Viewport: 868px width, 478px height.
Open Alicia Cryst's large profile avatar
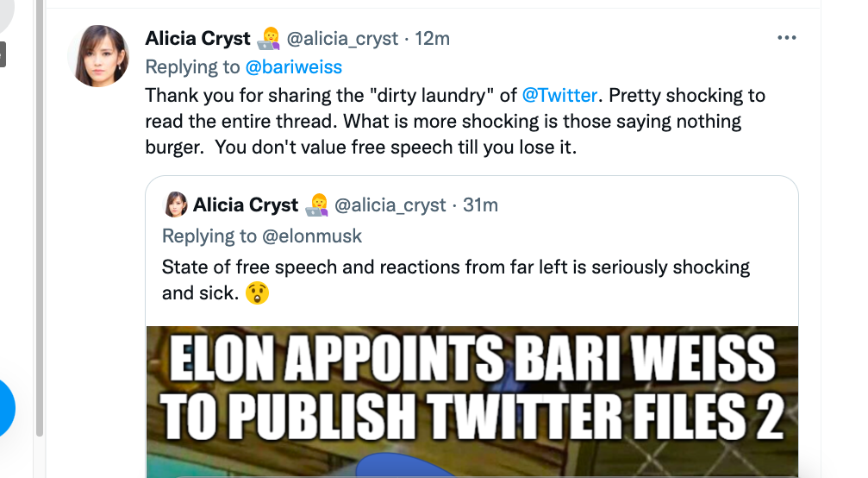[98, 56]
